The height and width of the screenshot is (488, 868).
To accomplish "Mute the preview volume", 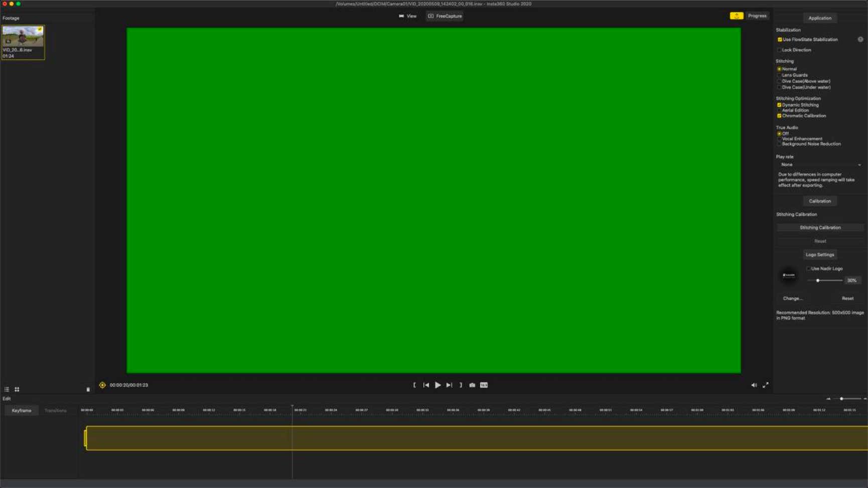I will tap(754, 385).
